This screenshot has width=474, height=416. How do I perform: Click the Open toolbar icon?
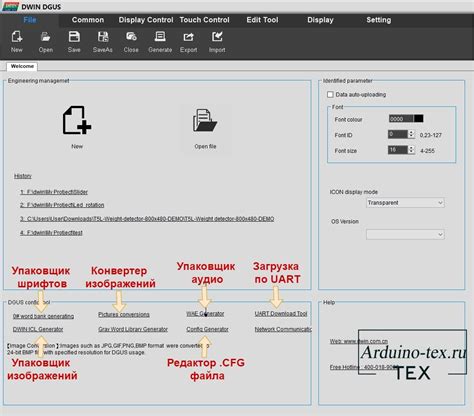tap(46, 37)
